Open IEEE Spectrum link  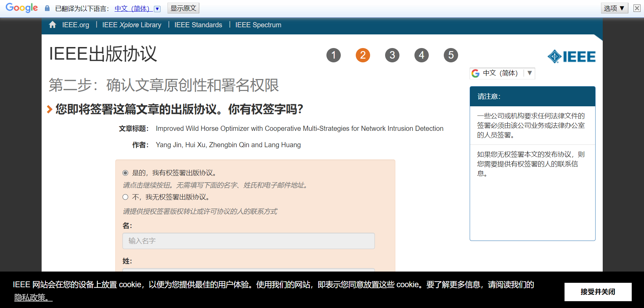tap(258, 25)
